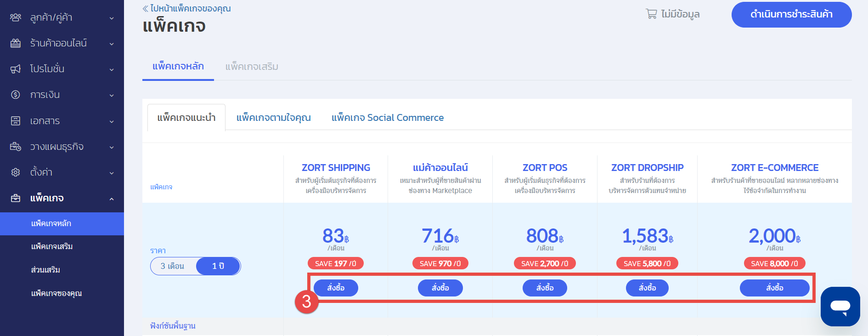Click the ไม่มีข้อมูล cart status text
This screenshot has width=868, height=336.
pyautogui.click(x=681, y=14)
